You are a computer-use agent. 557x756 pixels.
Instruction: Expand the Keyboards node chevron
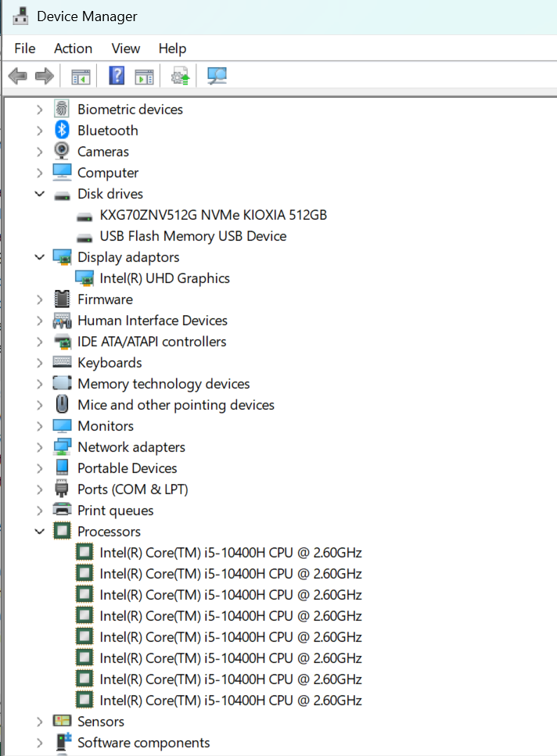(40, 363)
